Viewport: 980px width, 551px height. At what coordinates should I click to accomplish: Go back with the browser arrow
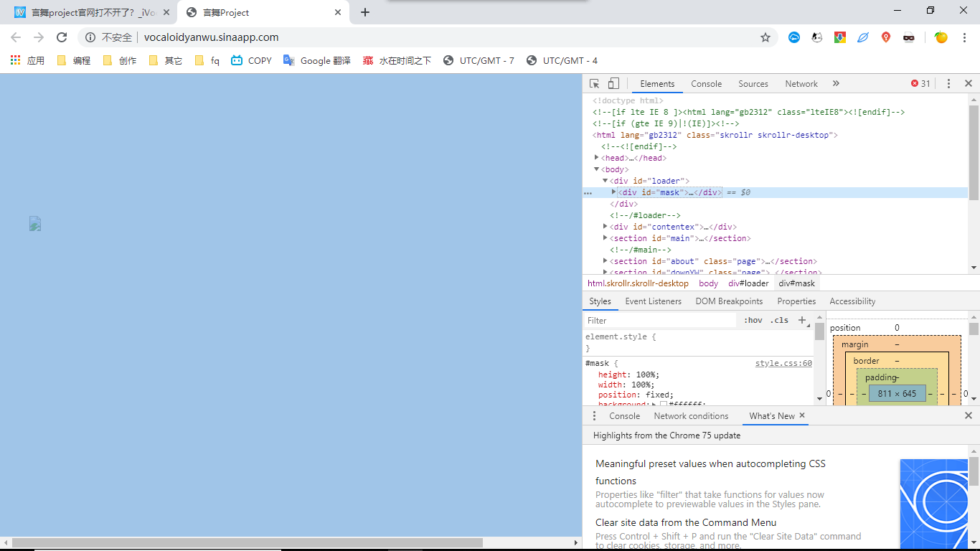(16, 37)
